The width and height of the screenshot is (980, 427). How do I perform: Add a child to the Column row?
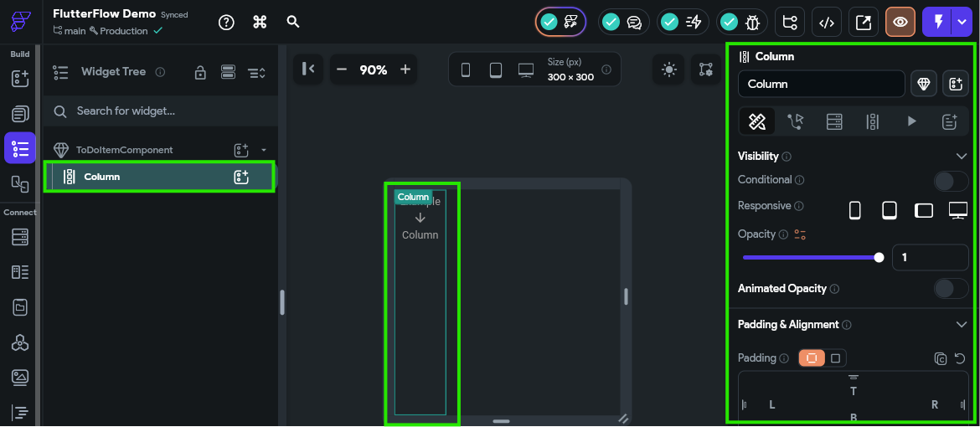241,177
